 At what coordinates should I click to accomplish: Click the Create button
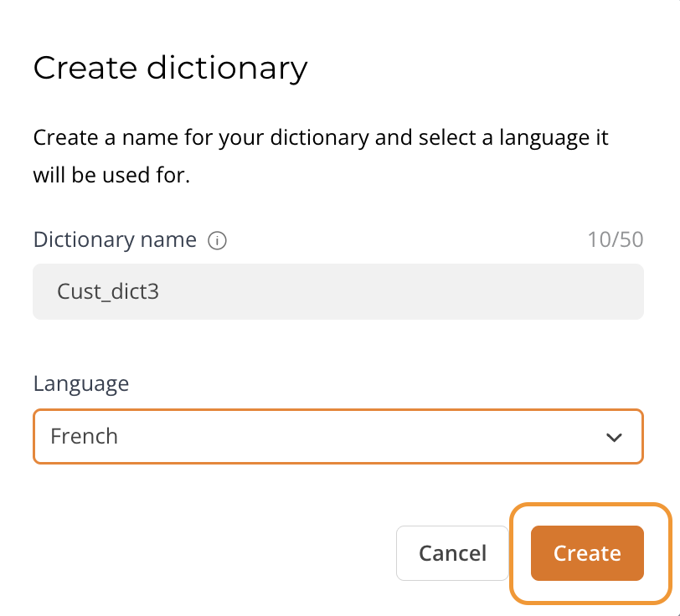pos(587,553)
